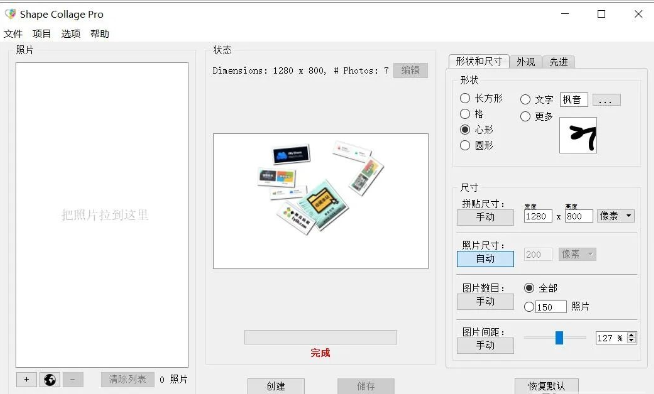The width and height of the screenshot is (654, 394).
Task: Open the disabled 像素 dropdown for photo size
Action: 577,254
